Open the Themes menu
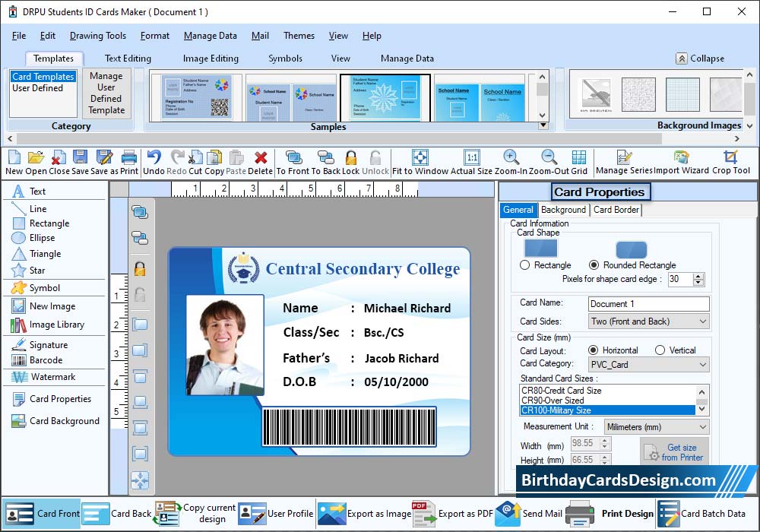This screenshot has width=760, height=532. 299,36
